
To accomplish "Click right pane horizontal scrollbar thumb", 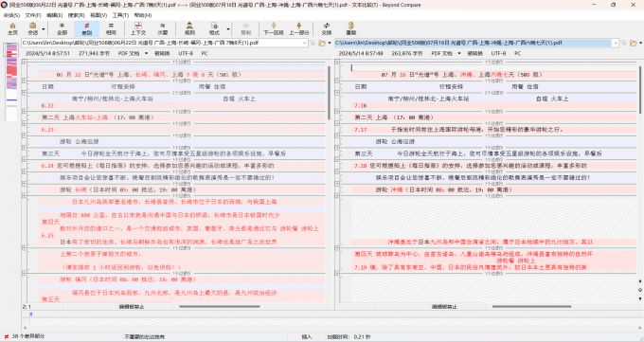I will [x=531, y=306].
